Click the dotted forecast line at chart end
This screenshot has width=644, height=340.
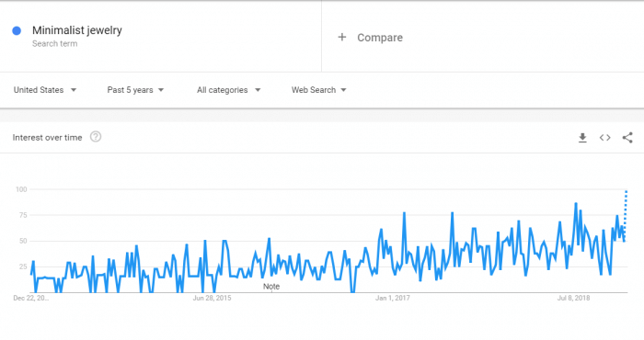(626, 215)
